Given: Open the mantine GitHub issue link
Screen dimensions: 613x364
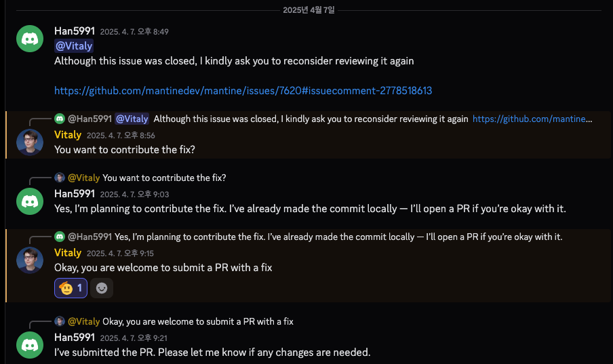Looking at the screenshot, I should click(x=243, y=90).
